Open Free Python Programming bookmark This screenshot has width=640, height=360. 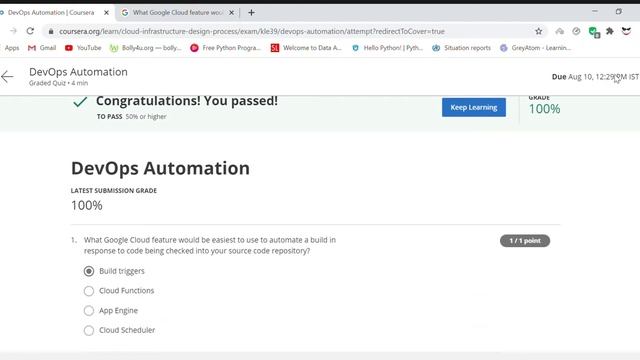click(x=225, y=48)
